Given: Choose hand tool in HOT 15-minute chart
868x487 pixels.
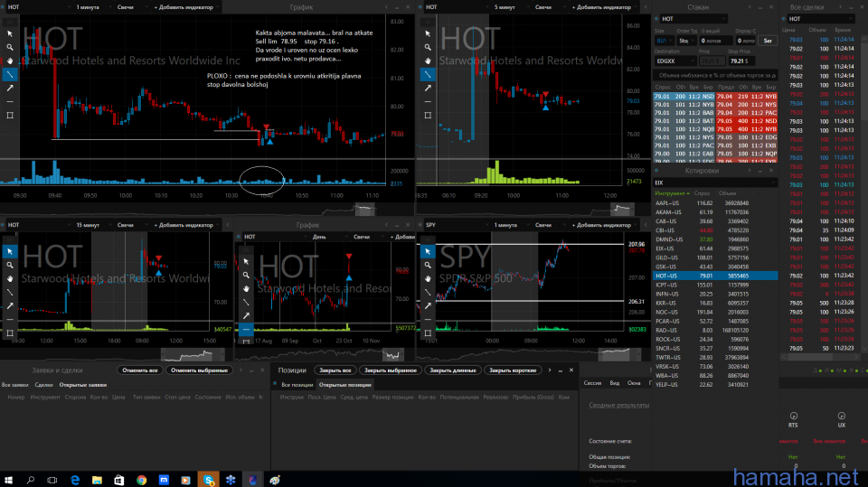Looking at the screenshot, I should pyautogui.click(x=10, y=278).
